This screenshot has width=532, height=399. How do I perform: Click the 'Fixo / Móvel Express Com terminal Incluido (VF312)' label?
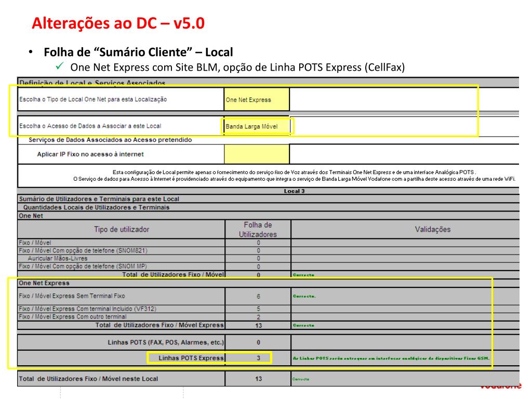pyautogui.click(x=87, y=309)
